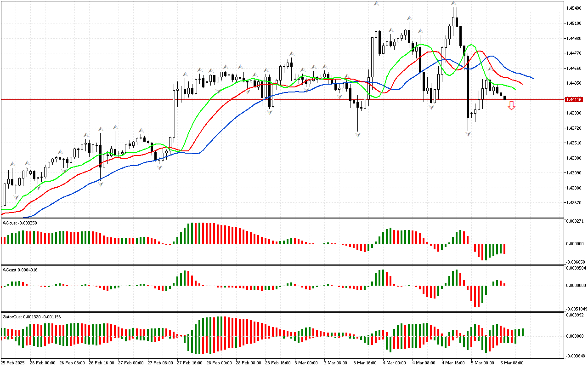Click price scale value 1.44980
The height and width of the screenshot is (368, 588).
tap(574, 38)
